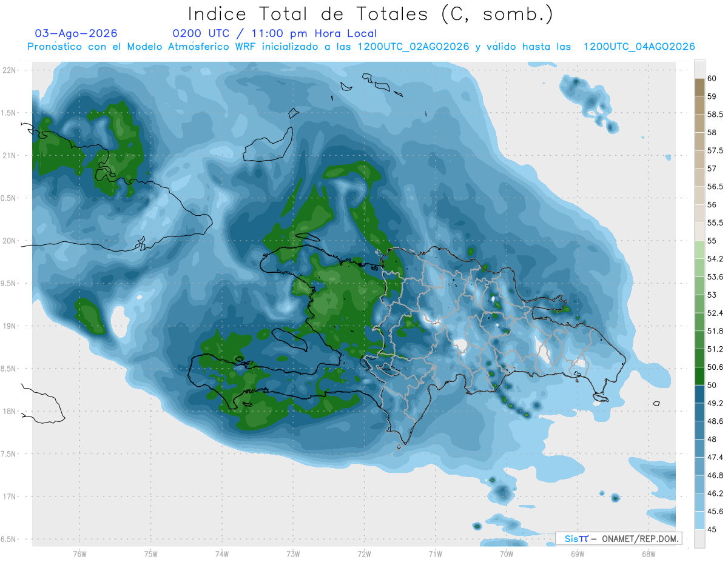Click the '17N' latitude label
Viewport: 728px width, 562px height.
click(8, 497)
